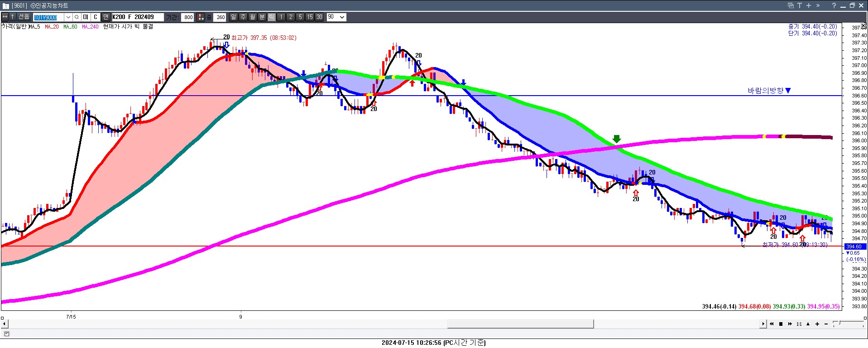Viewport: 868px width, 348px height.
Task: Click the zoom in plus icon at bottom right
Action: (817, 324)
